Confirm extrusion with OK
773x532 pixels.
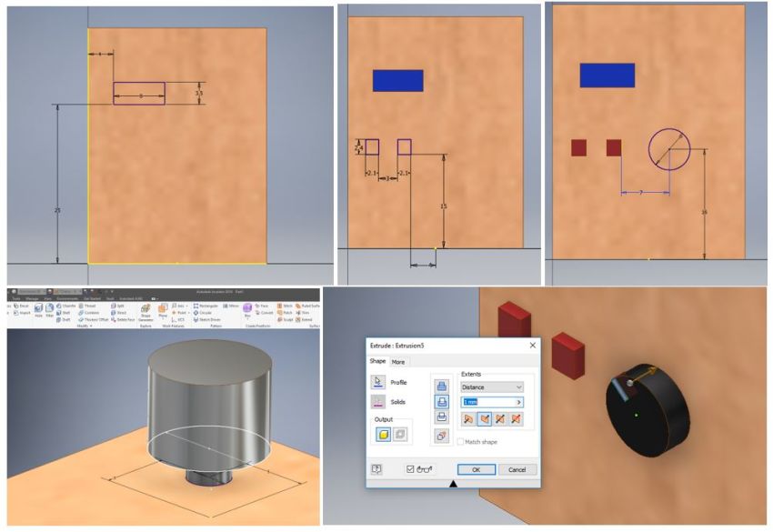[x=477, y=469]
